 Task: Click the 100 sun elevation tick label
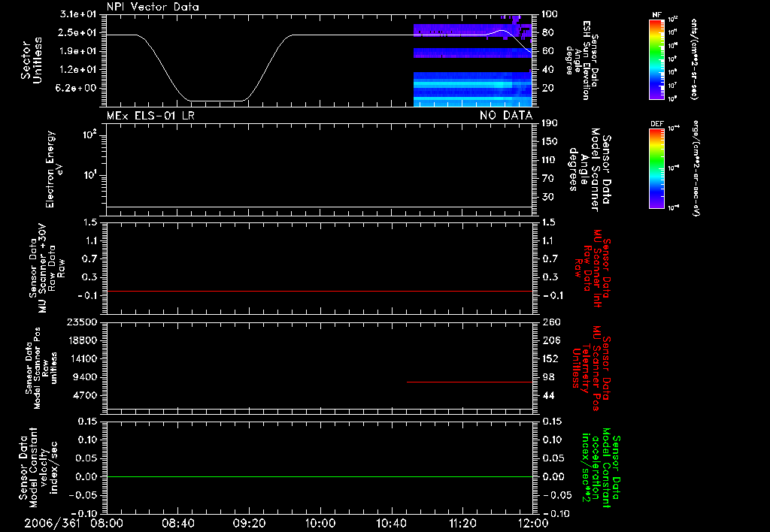[550, 14]
